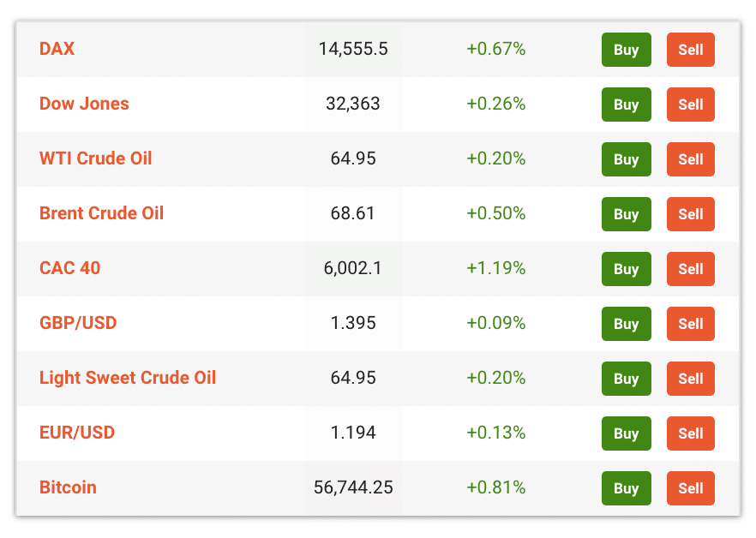
Task: Open the WTI Crude Oil link
Action: (95, 158)
